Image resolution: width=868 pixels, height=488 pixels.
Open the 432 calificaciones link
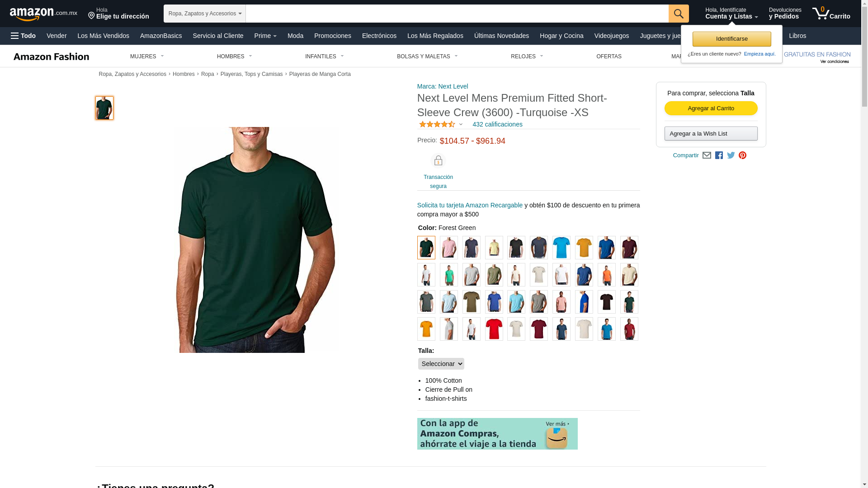coord(497,124)
